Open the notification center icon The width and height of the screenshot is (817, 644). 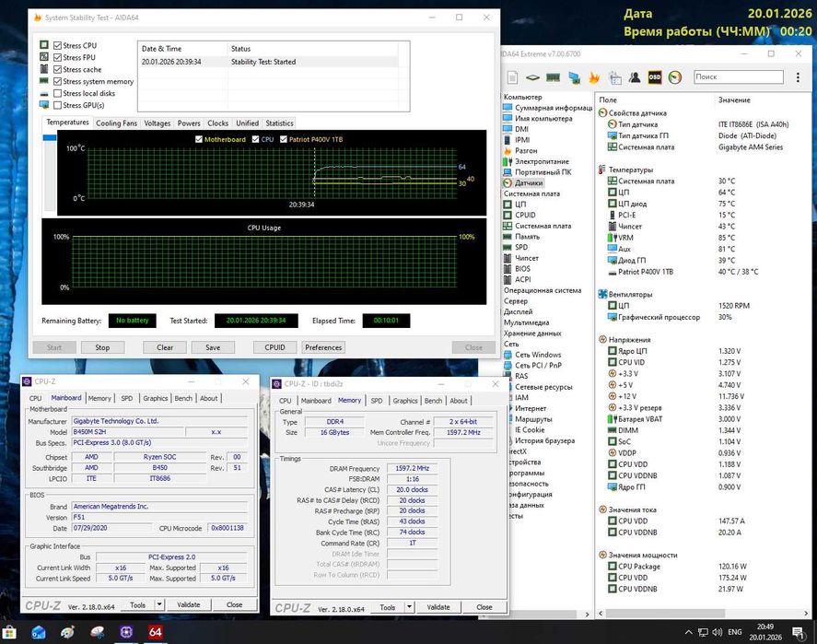(x=798, y=632)
